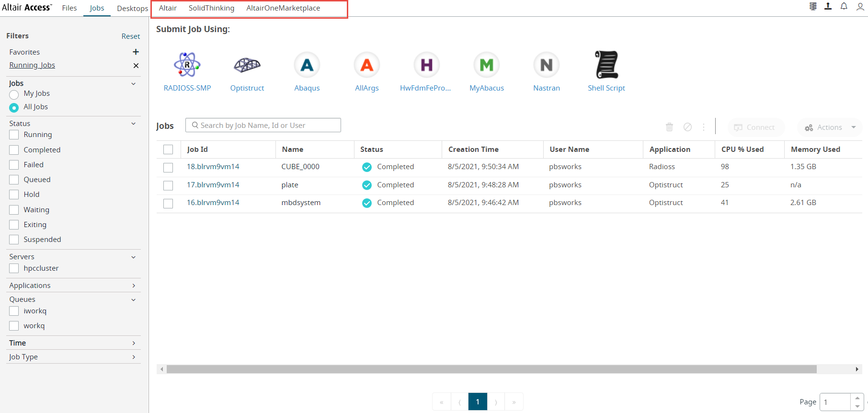Enable the Completed status filter

click(14, 150)
